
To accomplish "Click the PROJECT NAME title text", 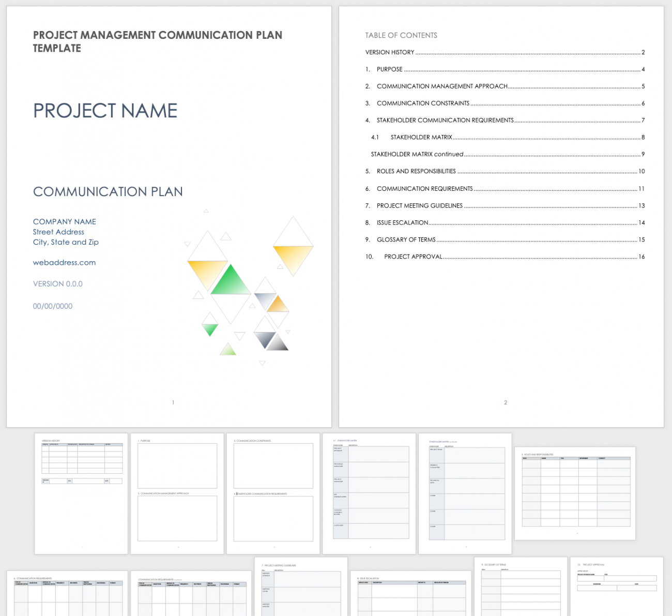I will (x=105, y=110).
